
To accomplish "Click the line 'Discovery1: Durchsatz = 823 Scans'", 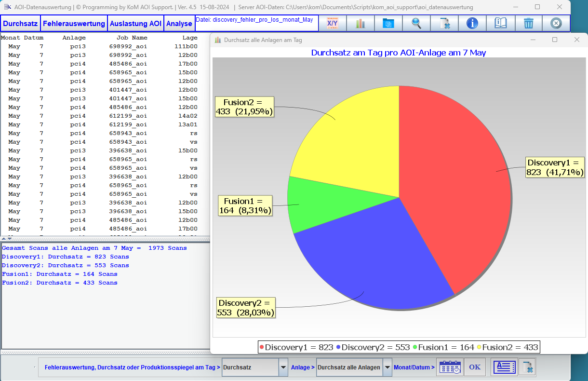I will 66,257.
